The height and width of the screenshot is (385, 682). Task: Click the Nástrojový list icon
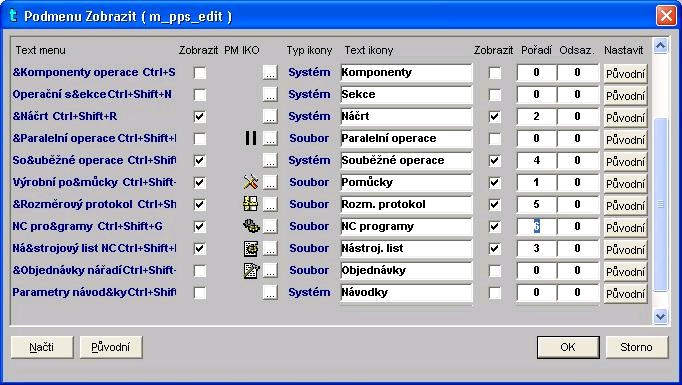click(251, 248)
